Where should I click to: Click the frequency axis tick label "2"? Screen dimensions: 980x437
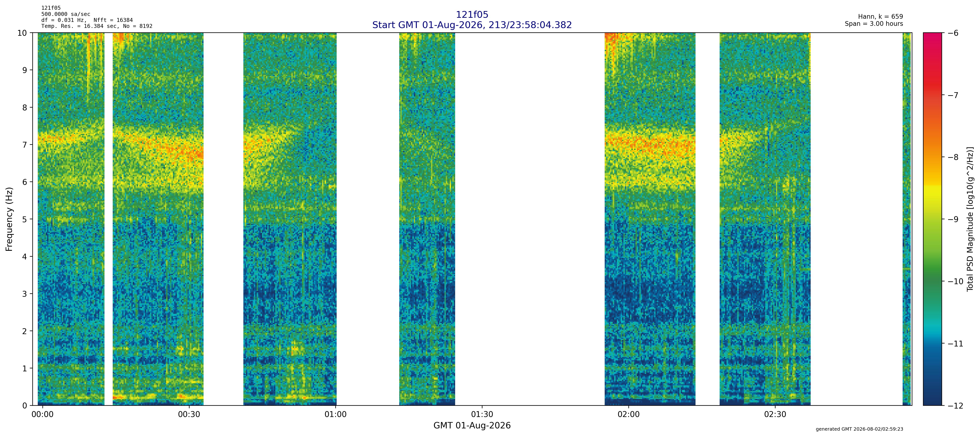pos(25,331)
